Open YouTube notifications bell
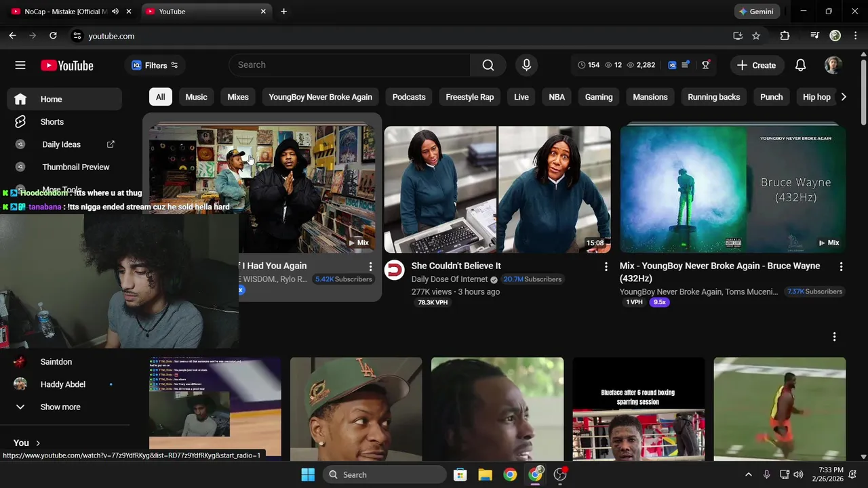This screenshot has width=868, height=488. [800, 65]
